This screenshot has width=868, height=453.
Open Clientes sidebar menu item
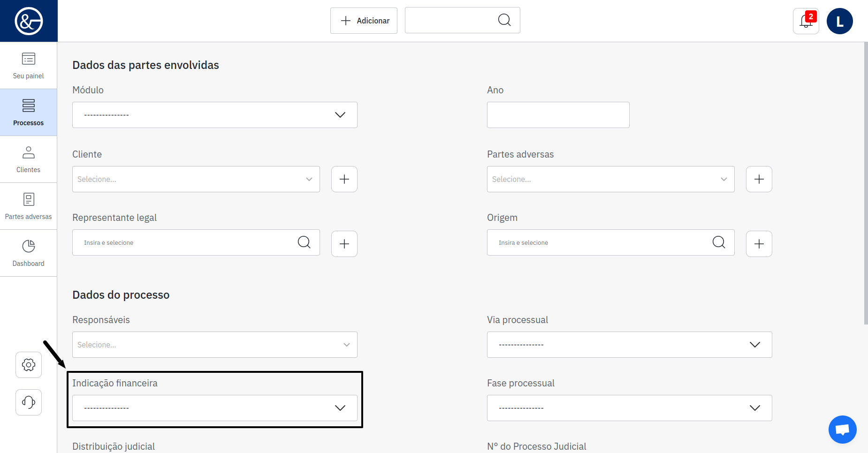click(29, 159)
